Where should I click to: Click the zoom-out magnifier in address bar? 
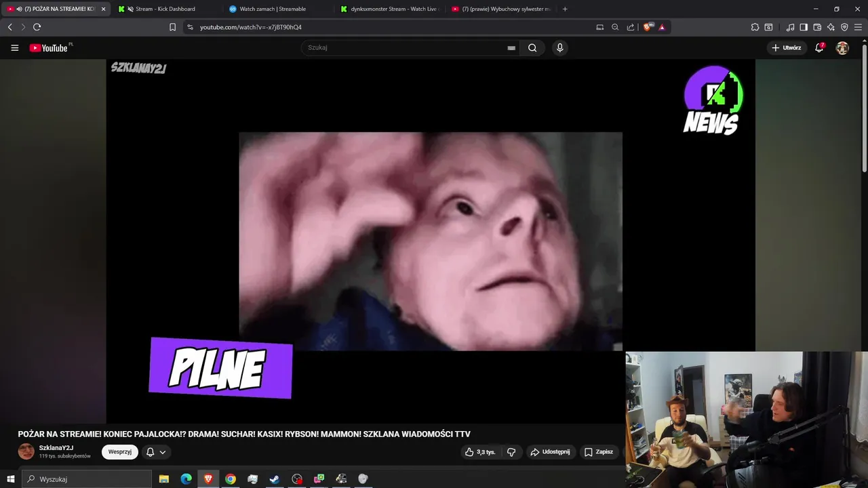pyautogui.click(x=615, y=27)
